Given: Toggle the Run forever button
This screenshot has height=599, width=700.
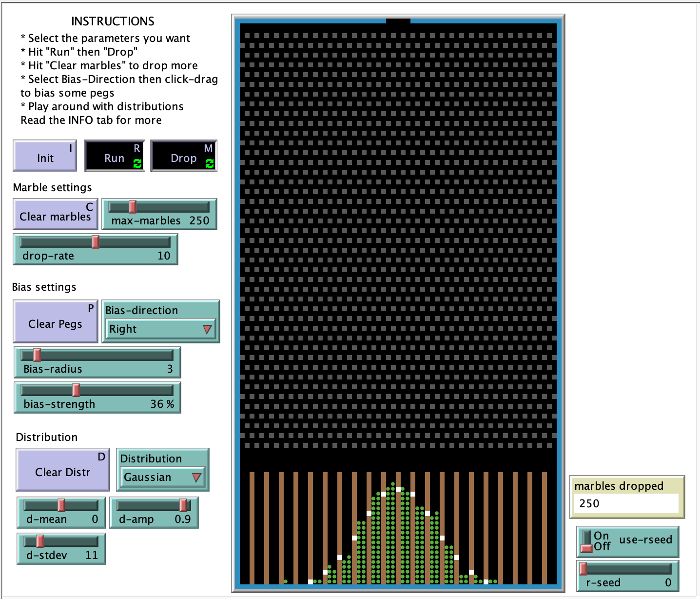Looking at the screenshot, I should tap(114, 156).
